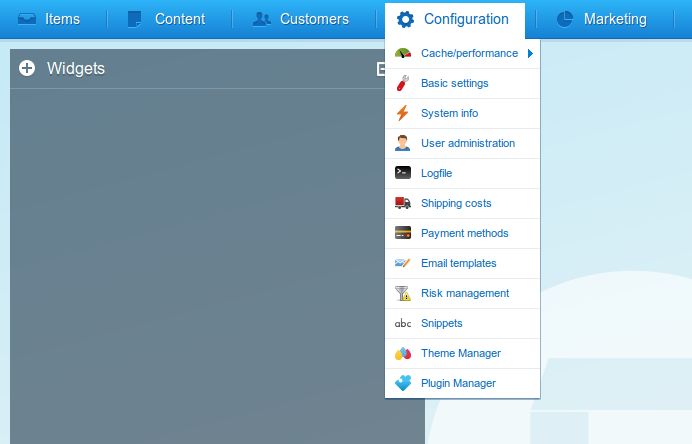Collapse the Configuration menu
The image size is (692, 444).
click(455, 19)
